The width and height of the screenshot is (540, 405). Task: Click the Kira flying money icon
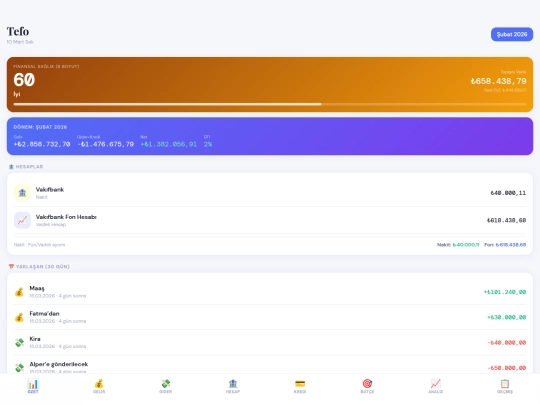click(19, 343)
